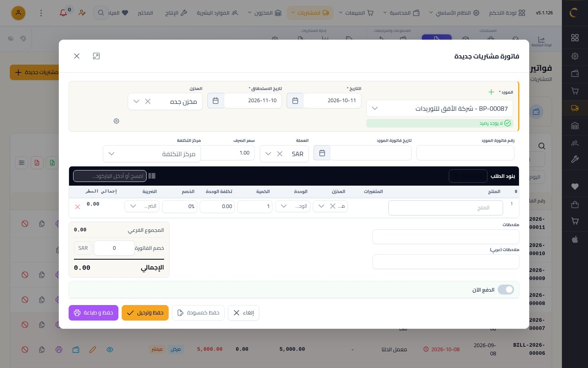Open dashboard grid icon in right sidebar

coord(575,38)
